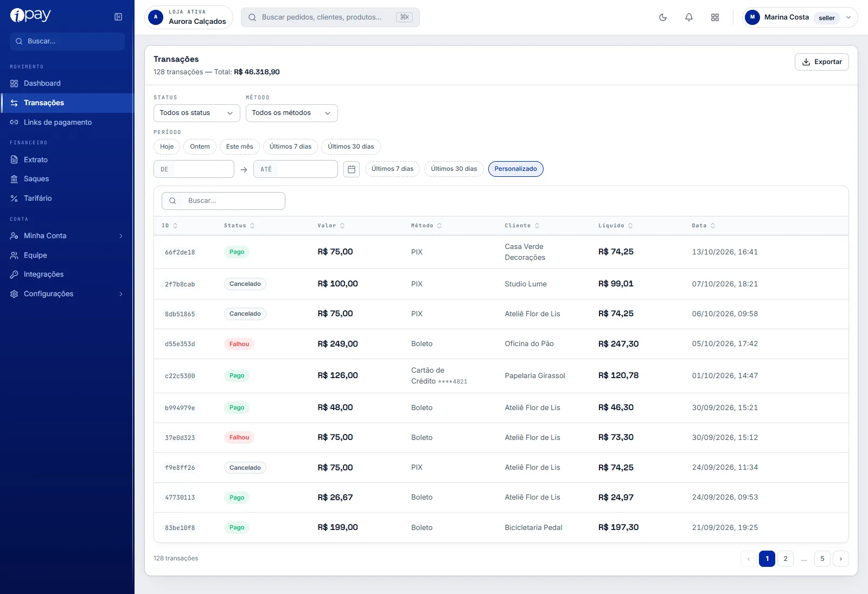Open user menu chevron beside seller

[848, 17]
